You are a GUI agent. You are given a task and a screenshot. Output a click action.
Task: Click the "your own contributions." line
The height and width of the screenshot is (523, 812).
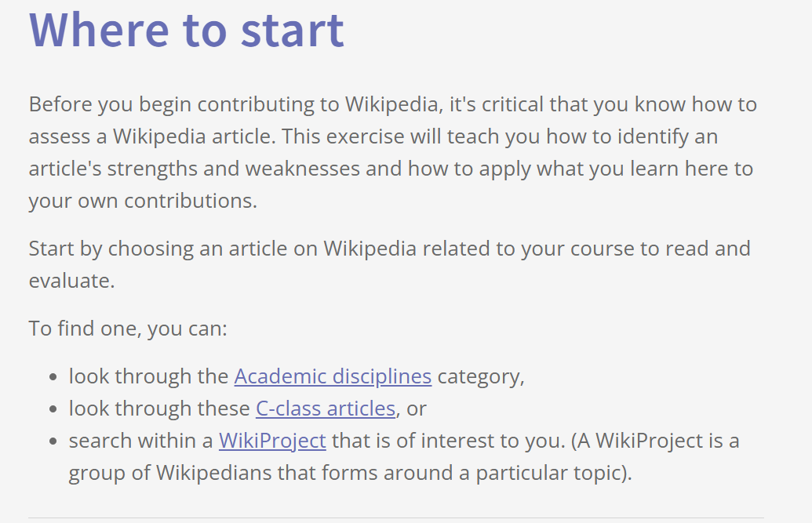point(143,201)
